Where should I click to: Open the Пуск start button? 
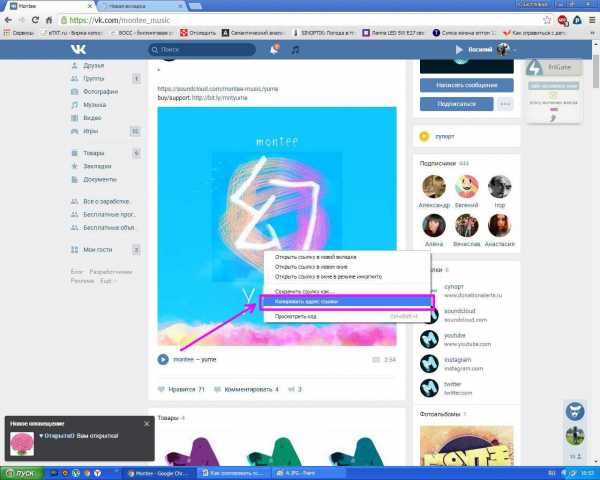20,473
